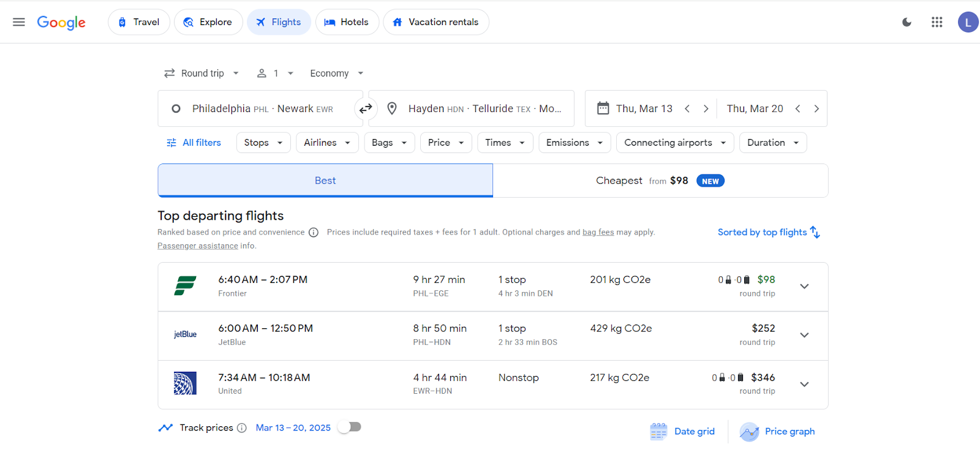Viewport: 980px width, 466px height.
Task: Click the Google logo
Action: tap(61, 23)
